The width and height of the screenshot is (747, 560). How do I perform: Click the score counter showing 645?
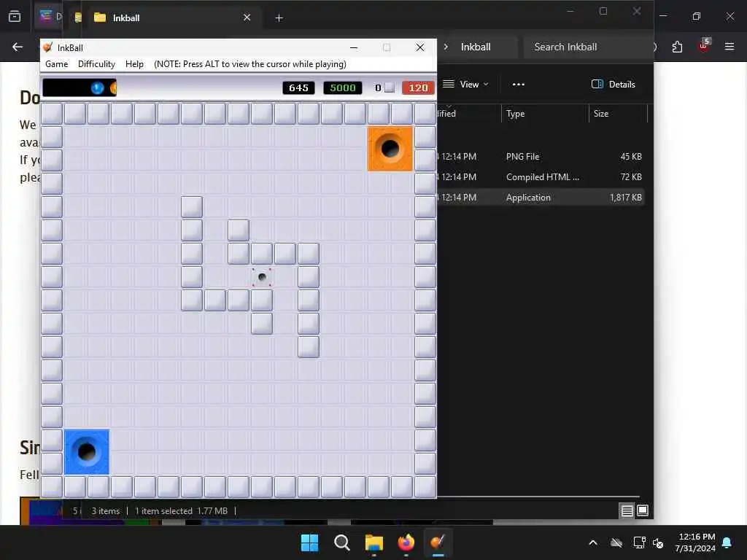[298, 88]
